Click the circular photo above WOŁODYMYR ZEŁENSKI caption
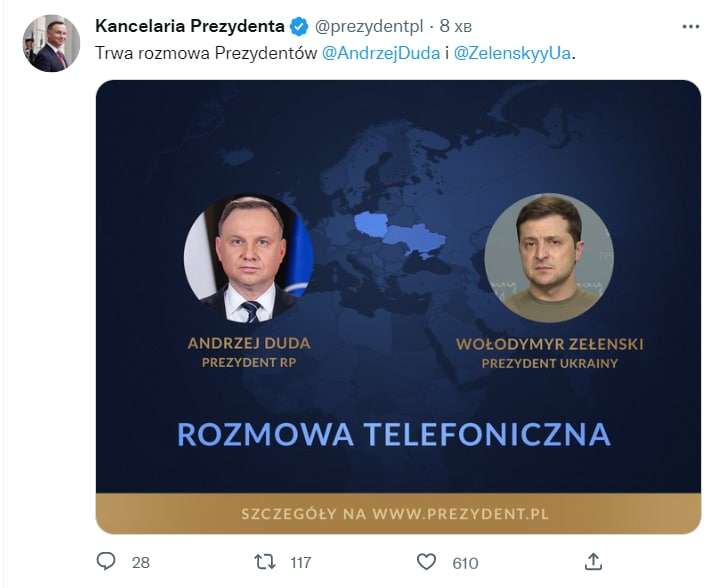This screenshot has width=722, height=588. point(549,258)
